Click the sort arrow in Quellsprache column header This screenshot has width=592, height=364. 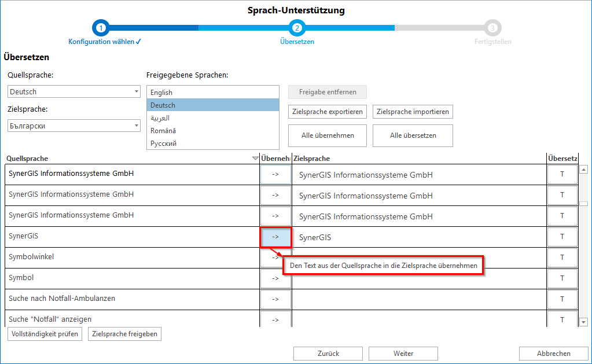pos(255,159)
